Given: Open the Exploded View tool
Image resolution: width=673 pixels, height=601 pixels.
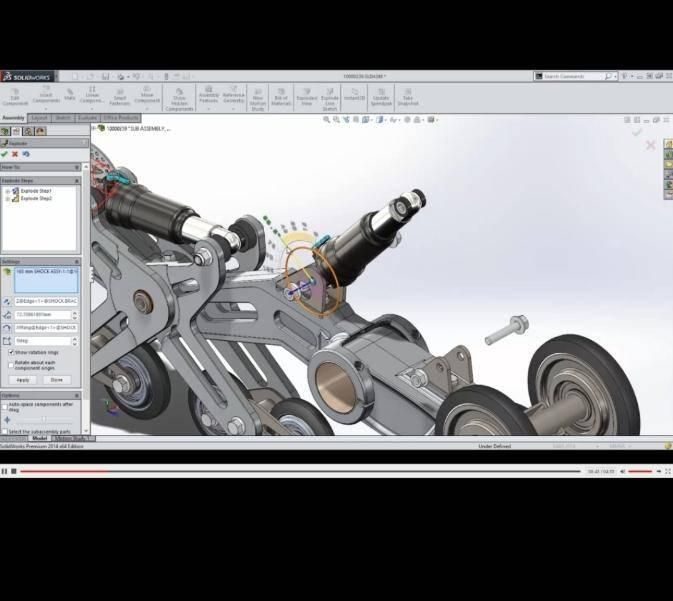Looking at the screenshot, I should 307,95.
